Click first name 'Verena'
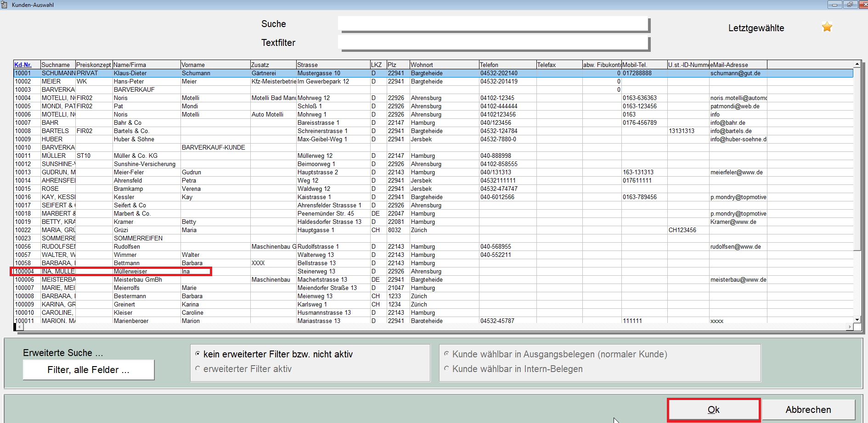Viewport: 868px width, 423px height. tap(191, 189)
